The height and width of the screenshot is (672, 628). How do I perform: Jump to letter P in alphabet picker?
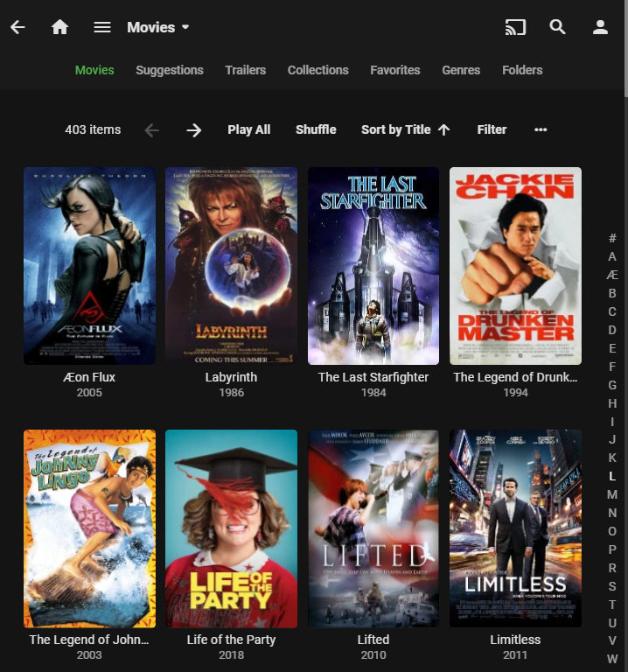click(612, 549)
